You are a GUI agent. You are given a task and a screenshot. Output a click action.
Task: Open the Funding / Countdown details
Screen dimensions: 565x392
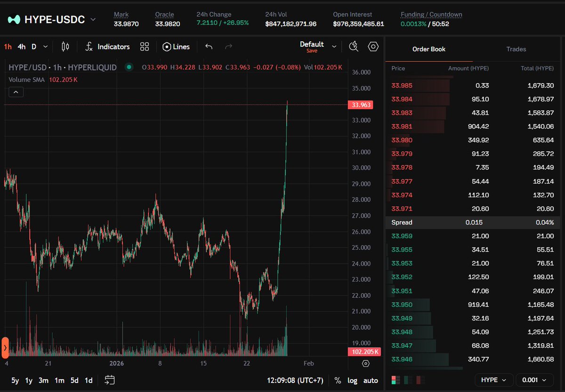[431, 15]
